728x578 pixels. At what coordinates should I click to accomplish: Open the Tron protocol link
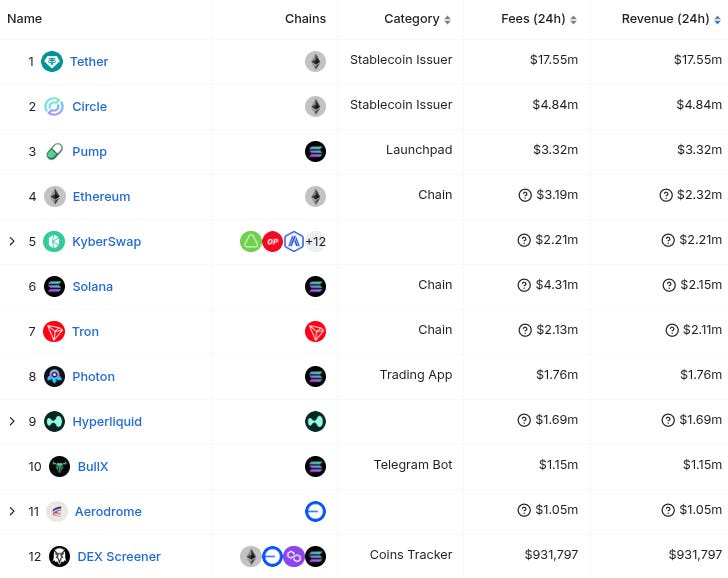(85, 331)
